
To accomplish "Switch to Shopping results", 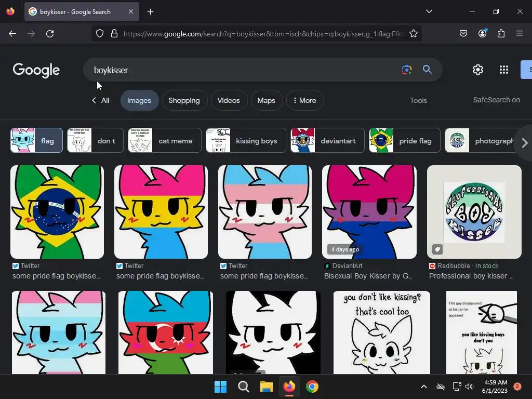I will (184, 100).
